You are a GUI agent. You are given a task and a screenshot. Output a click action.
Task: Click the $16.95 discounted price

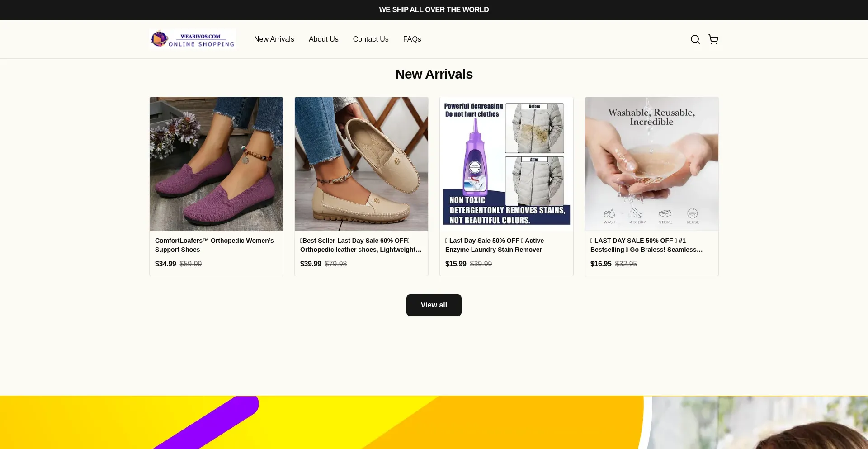[601, 264]
